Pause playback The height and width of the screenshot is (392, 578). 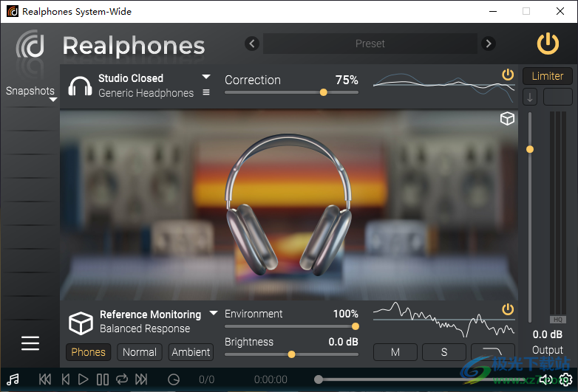pos(103,379)
